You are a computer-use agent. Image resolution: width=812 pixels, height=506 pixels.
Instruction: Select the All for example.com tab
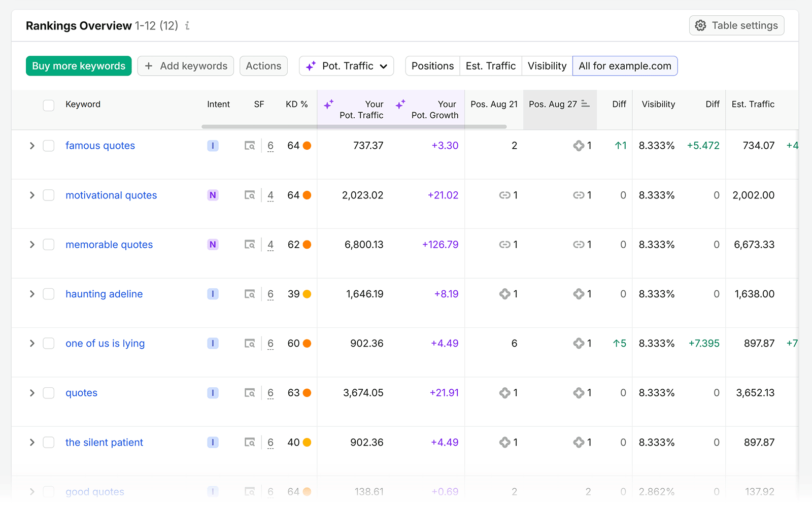tap(625, 66)
